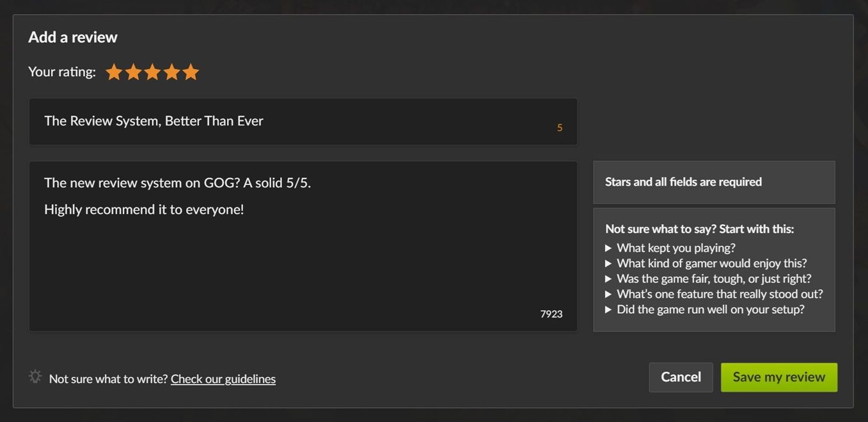The width and height of the screenshot is (868, 422).
Task: Expand 'Did the game run well' prompt
Action: [710, 309]
